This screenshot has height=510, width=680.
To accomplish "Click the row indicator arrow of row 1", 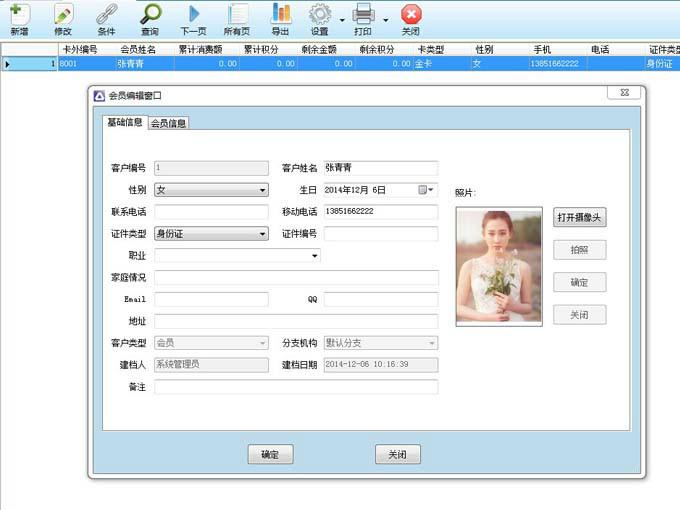I will pos(7,64).
